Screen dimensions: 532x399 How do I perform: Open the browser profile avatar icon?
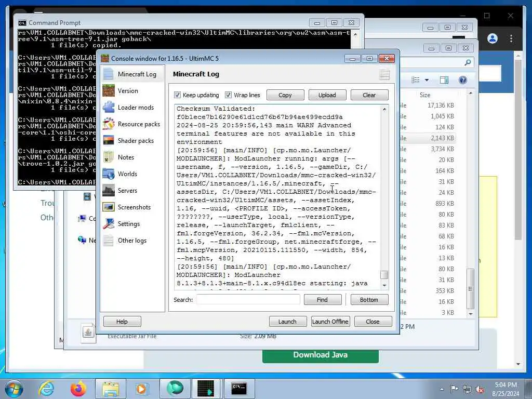pyautogui.click(x=493, y=38)
